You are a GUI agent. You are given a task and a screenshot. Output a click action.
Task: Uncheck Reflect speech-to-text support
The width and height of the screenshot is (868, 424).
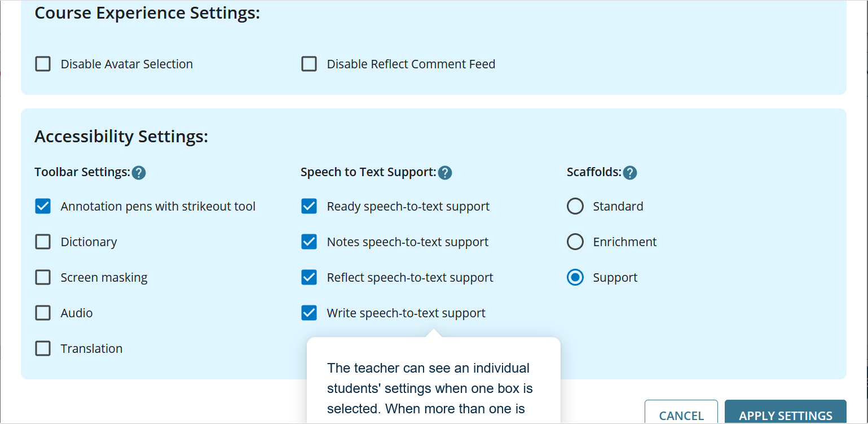(309, 277)
